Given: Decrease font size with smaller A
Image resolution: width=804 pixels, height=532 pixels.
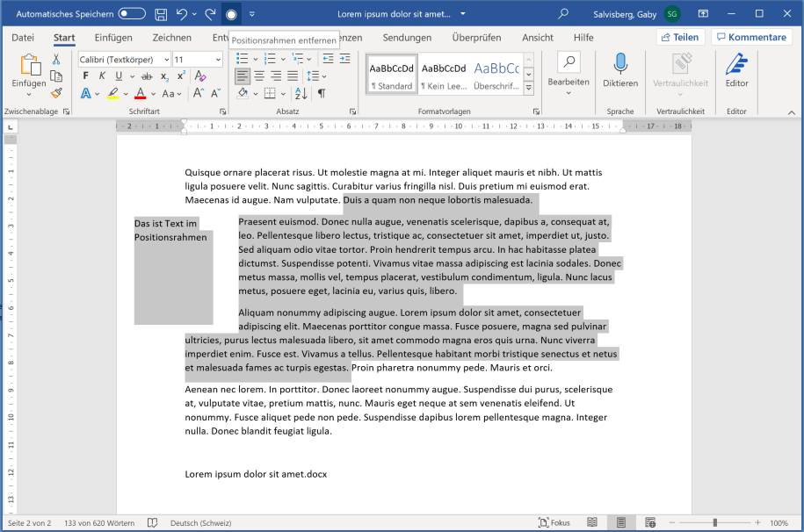Looking at the screenshot, I should [215, 93].
